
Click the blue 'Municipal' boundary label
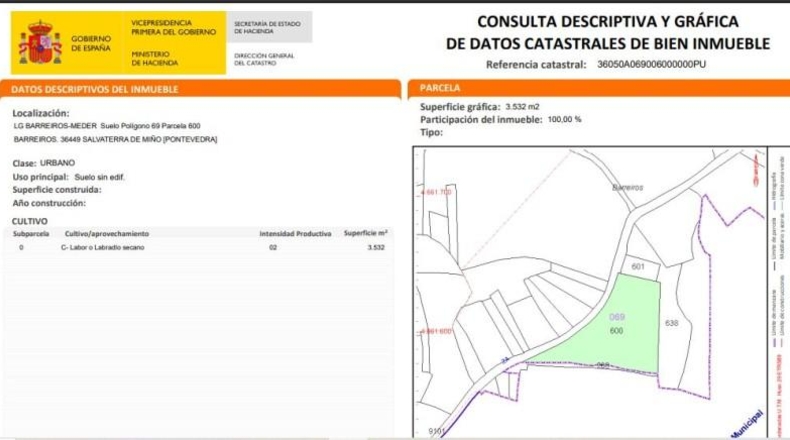pos(747,424)
